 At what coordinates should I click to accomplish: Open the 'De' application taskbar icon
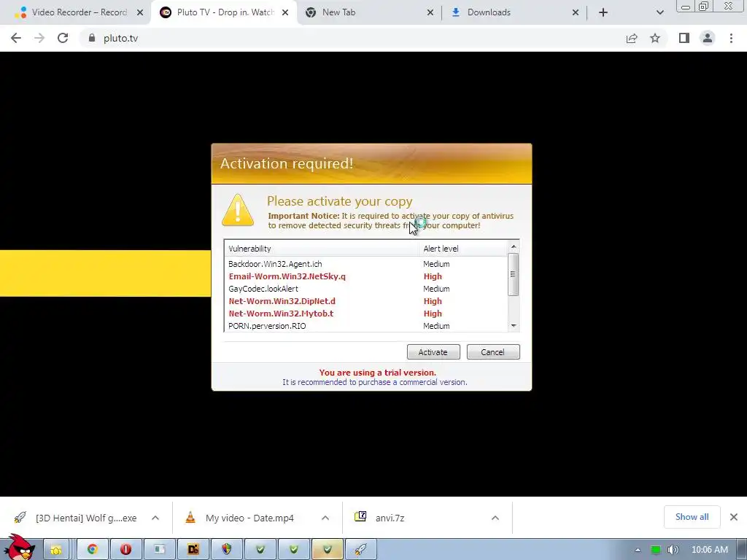point(193,550)
